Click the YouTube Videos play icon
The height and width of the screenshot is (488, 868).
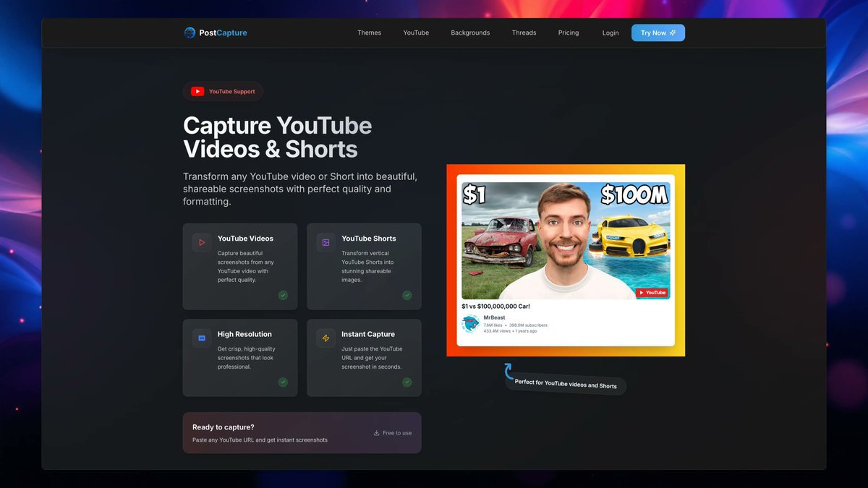point(202,242)
